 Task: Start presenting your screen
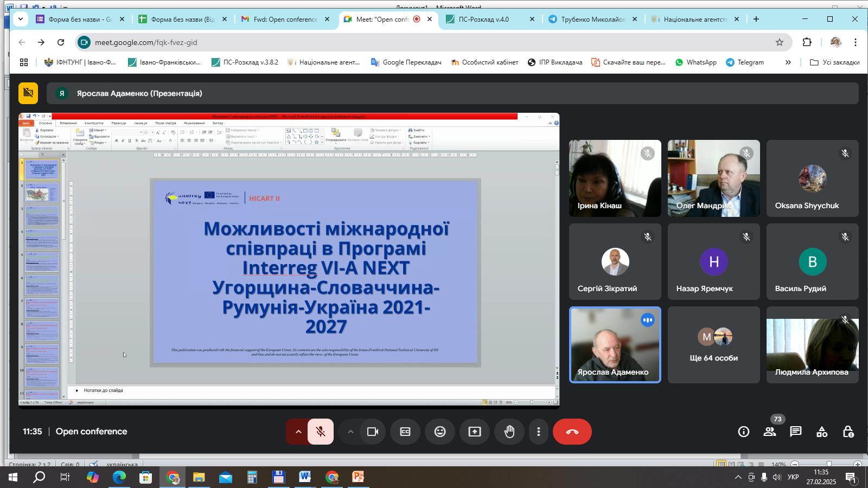475,432
